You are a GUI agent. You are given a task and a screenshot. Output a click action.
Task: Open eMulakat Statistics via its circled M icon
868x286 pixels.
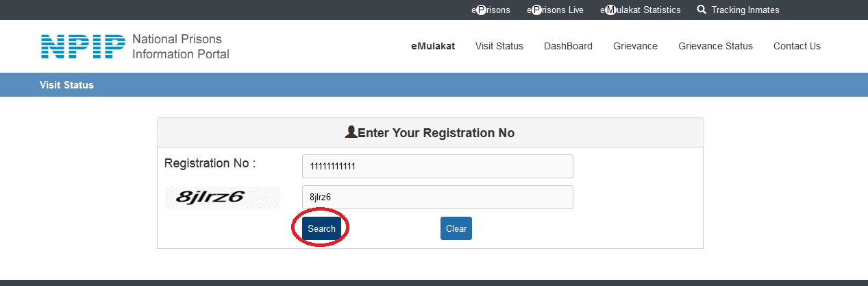(611, 10)
